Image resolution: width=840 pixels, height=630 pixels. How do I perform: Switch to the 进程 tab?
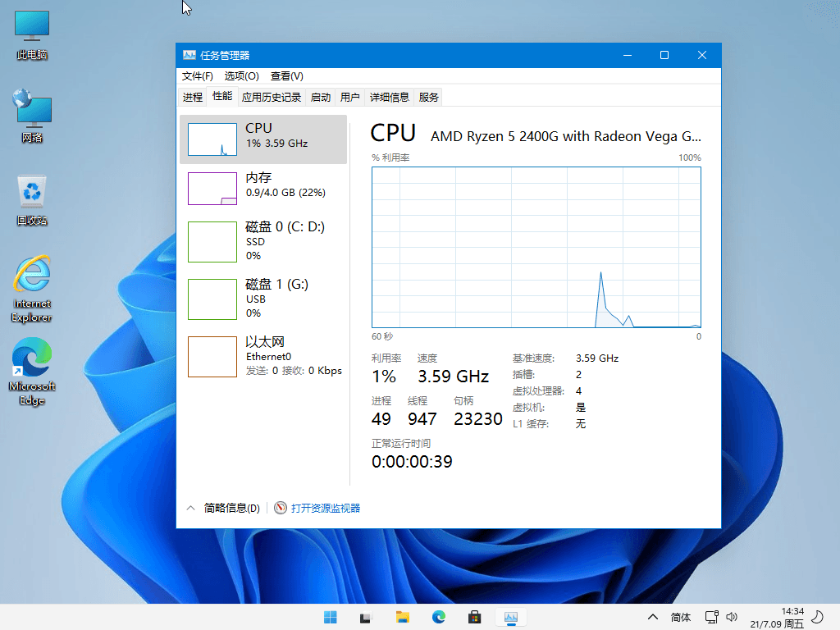pos(193,98)
